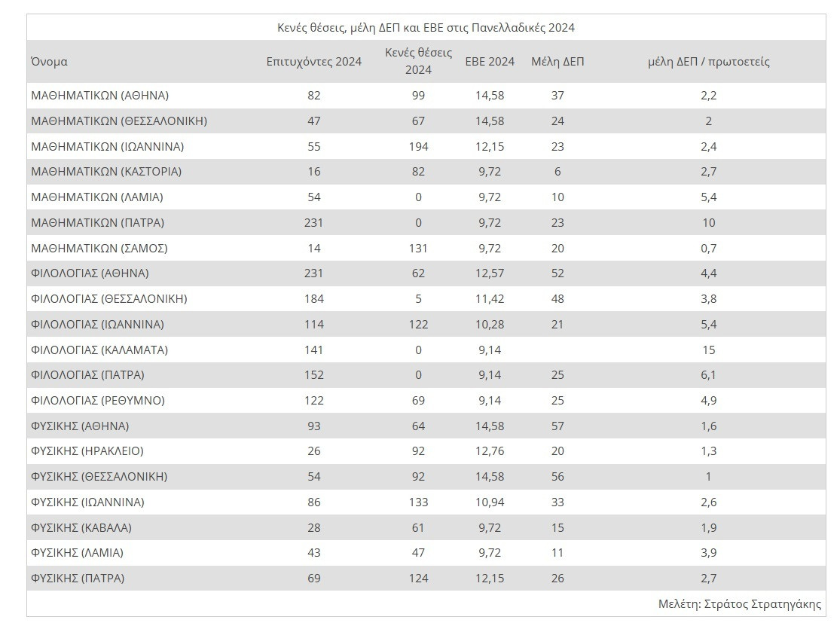This screenshot has height=626, width=840.
Task: Click the 'Μελέτη: Στράτος Στρατηγάκης' credit text
Action: click(x=739, y=603)
